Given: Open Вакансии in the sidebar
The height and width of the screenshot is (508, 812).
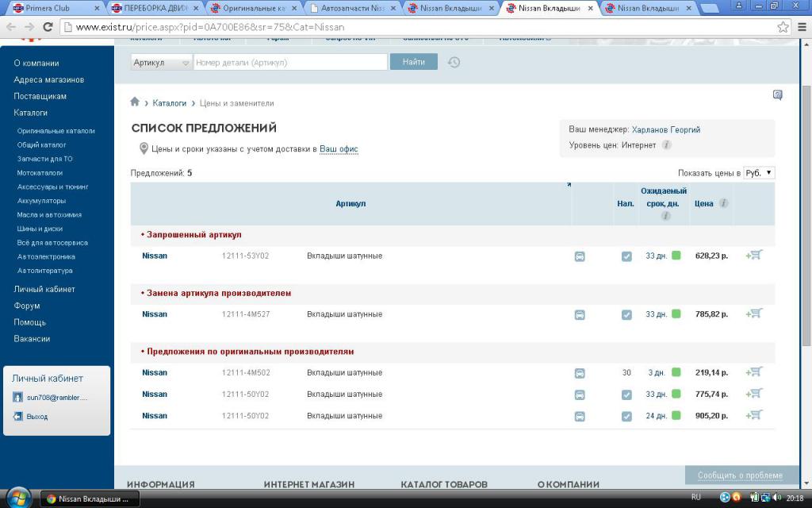Looking at the screenshot, I should [32, 339].
